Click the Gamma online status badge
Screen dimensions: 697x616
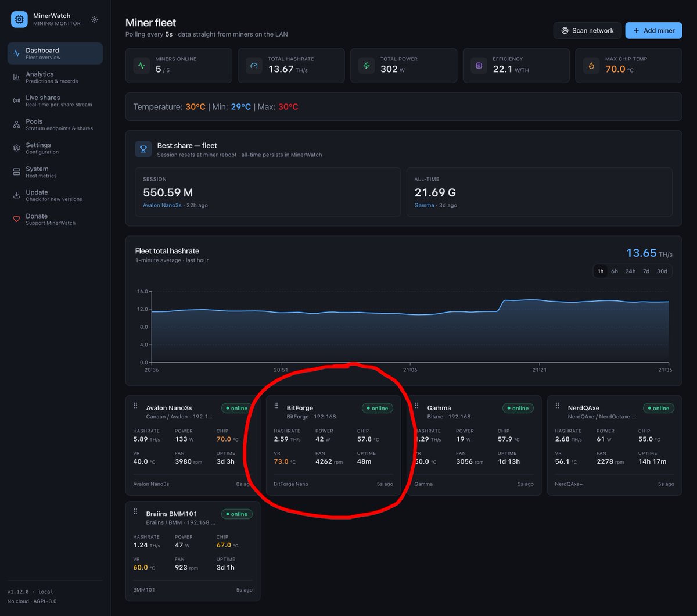(518, 408)
